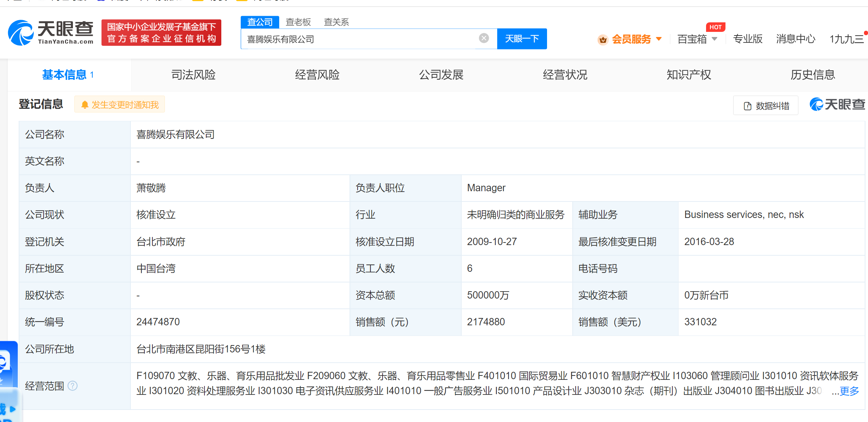Click the Business services, nec, nsk value

click(744, 215)
